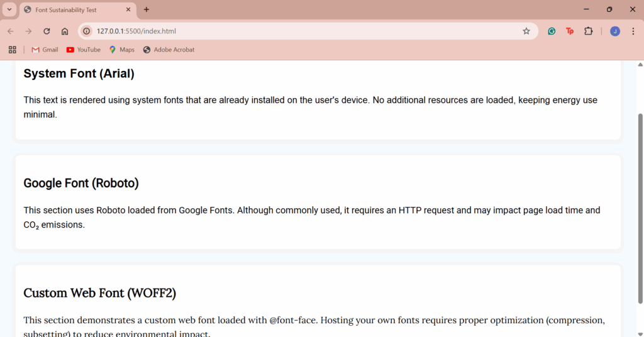Open the Maps bookmark
The height and width of the screenshot is (337, 644).
click(121, 50)
